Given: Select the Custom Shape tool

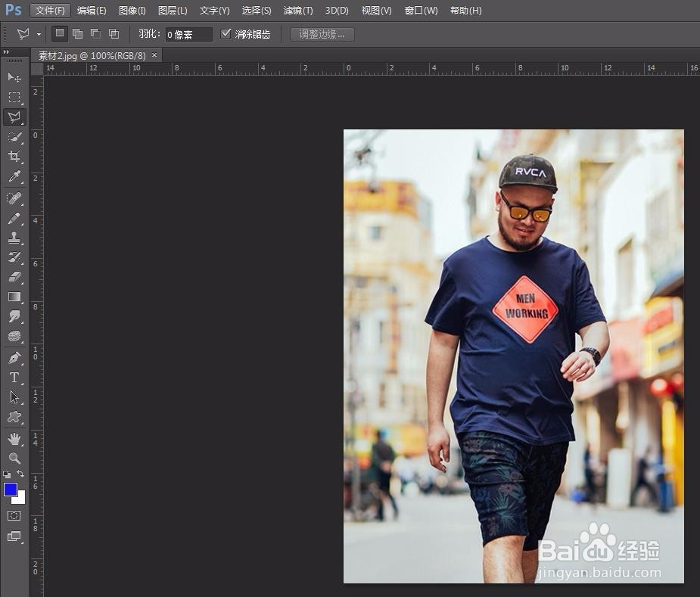Looking at the screenshot, I should click(14, 417).
